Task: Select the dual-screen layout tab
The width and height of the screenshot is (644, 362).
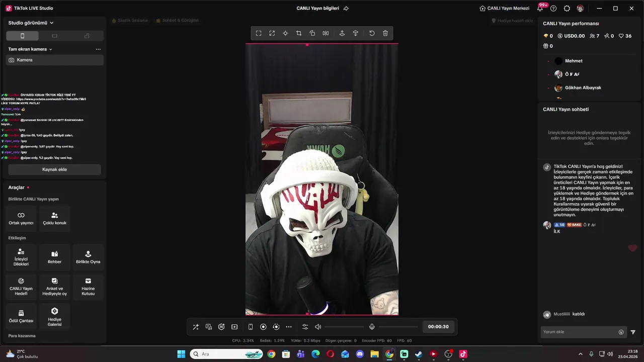Action: tap(87, 36)
